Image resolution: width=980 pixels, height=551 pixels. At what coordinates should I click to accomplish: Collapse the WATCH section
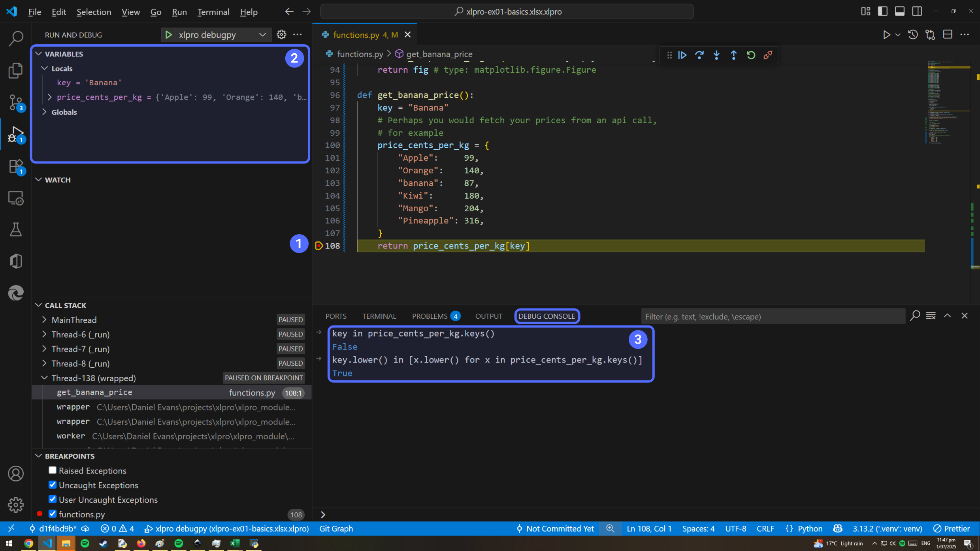(39, 180)
